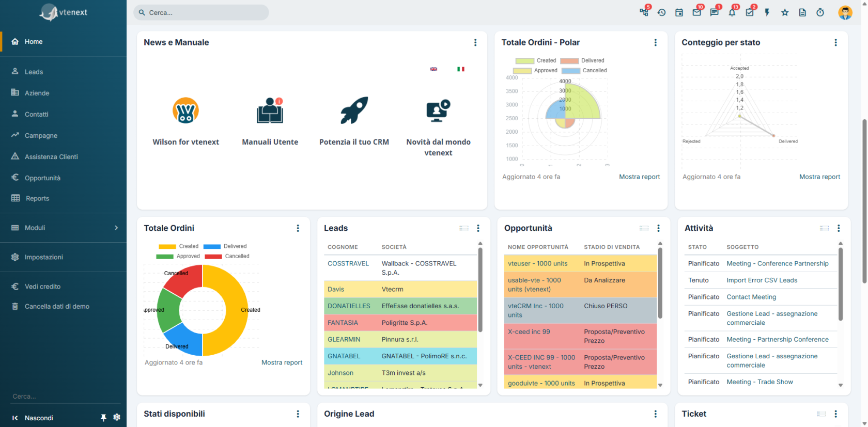Open the Attività widget three-dot menu
Image resolution: width=868 pixels, height=427 pixels.
(839, 228)
